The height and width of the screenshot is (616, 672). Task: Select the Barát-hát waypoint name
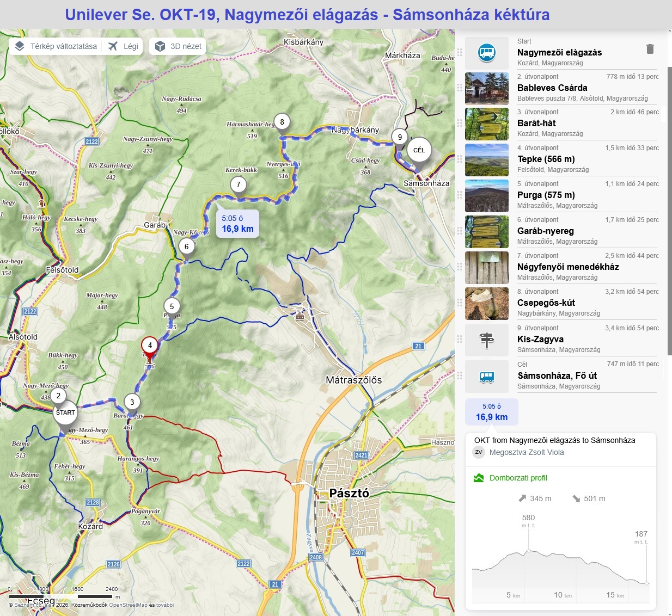tap(536, 123)
